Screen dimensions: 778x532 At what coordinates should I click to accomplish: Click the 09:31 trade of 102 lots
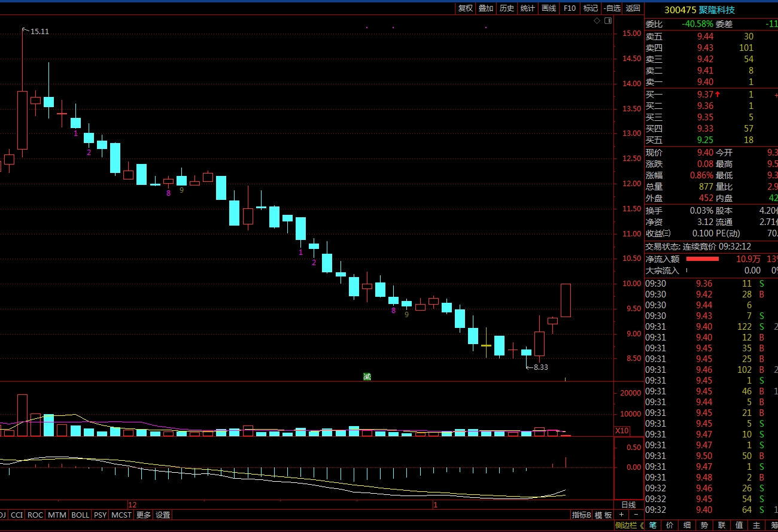(711, 370)
